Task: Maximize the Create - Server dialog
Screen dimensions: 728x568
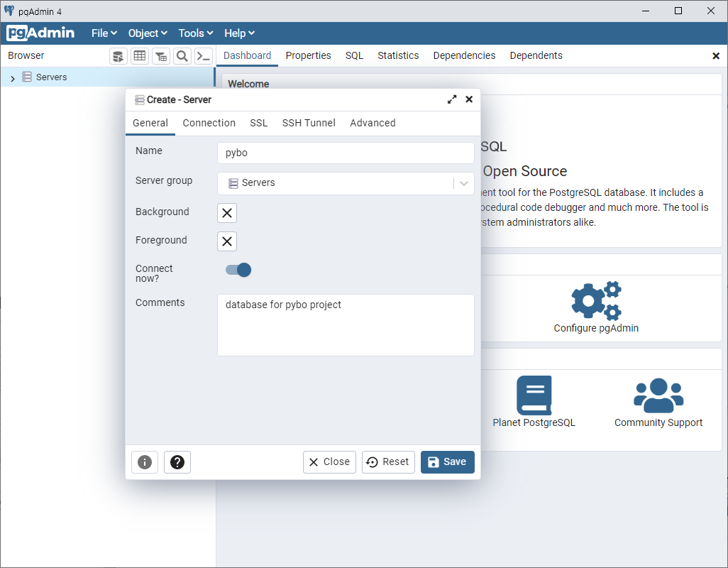Action: click(x=452, y=99)
